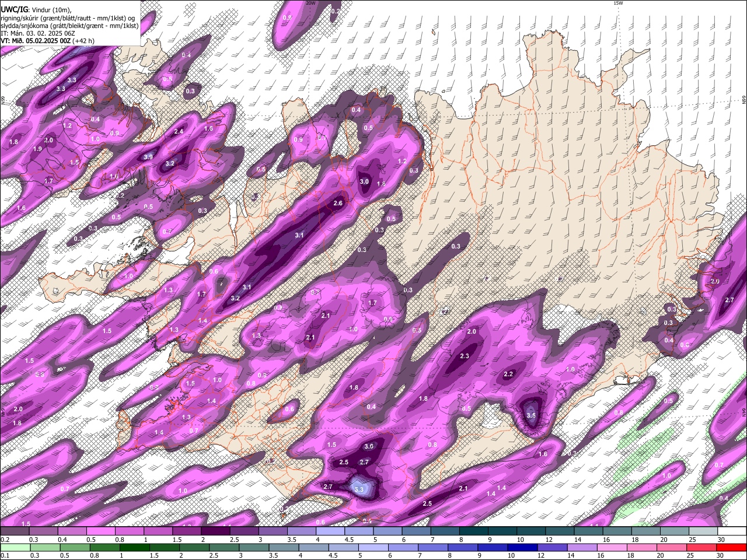Pick the dark teal swatch between 8 and 9
747x560 pixels.
click(473, 531)
